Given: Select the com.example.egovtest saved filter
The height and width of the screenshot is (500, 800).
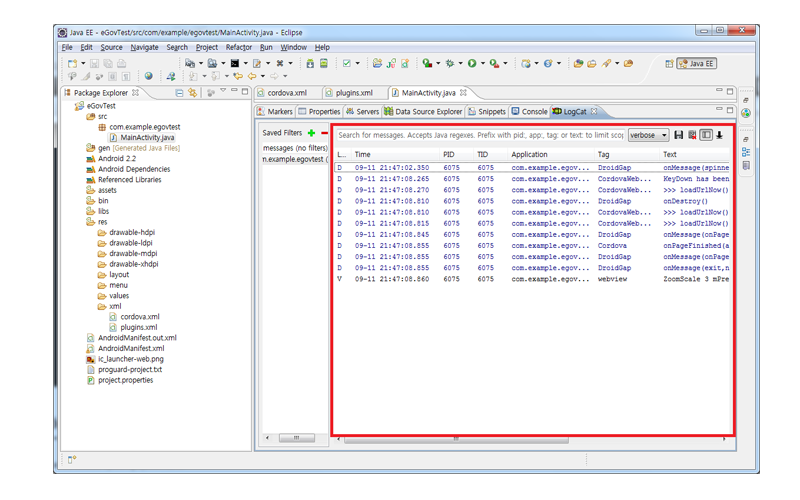Looking at the screenshot, I should coord(295,159).
